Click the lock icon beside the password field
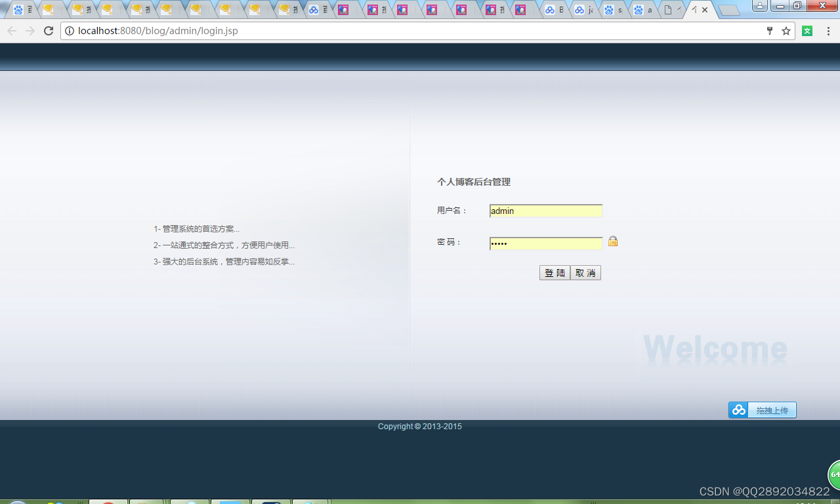This screenshot has width=840, height=504. click(x=612, y=241)
